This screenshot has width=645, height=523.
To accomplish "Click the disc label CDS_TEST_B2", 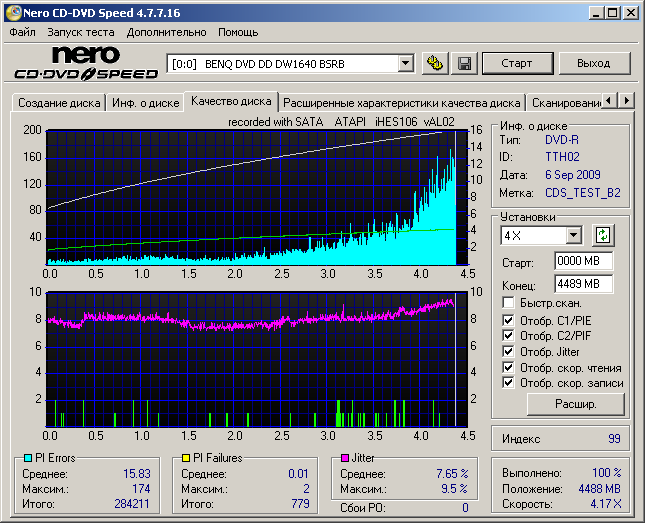I will click(x=582, y=193).
